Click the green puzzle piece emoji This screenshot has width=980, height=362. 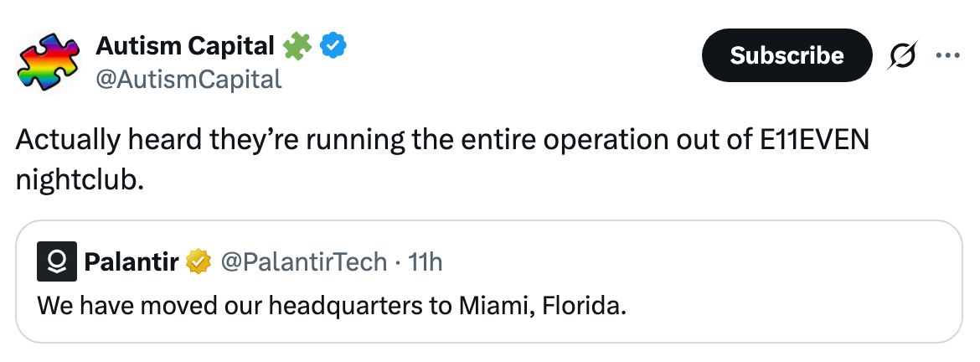click(299, 47)
